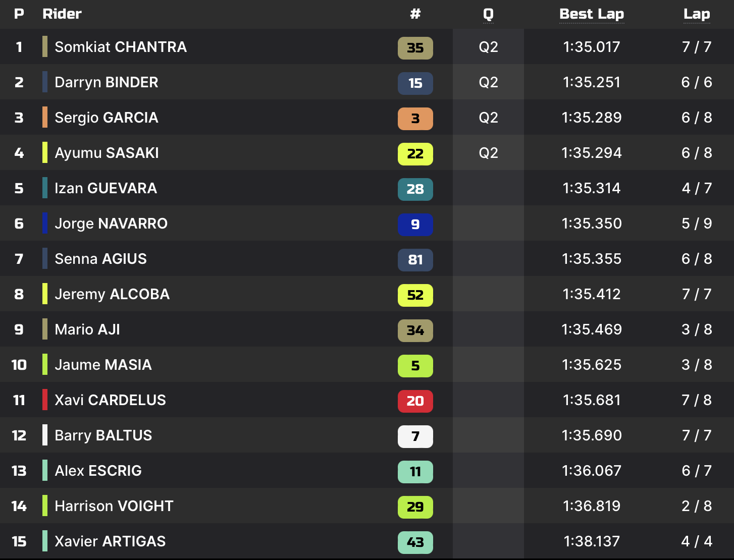The width and height of the screenshot is (734, 560).
Task: Select Jorge NAVARRO rider name
Action: coord(111,223)
